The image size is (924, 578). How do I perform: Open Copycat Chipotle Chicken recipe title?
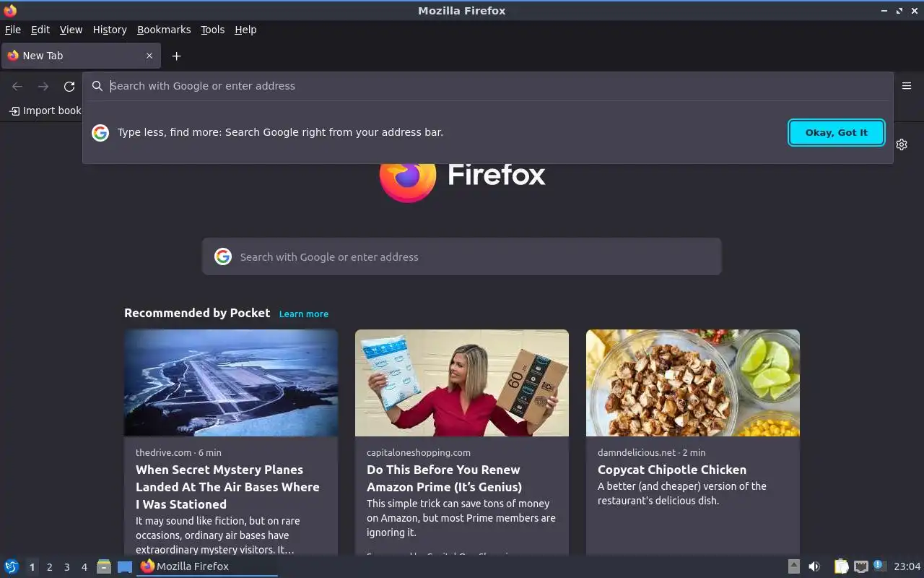pos(672,470)
